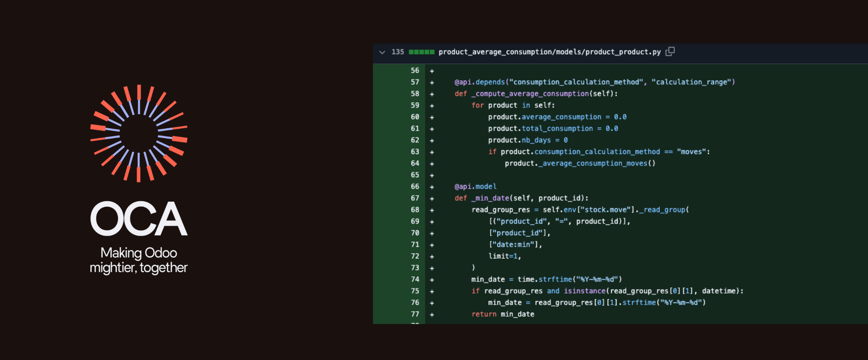Click the min_date = time.strftime code line
Viewport: 868px width, 360px height.
tap(546, 279)
